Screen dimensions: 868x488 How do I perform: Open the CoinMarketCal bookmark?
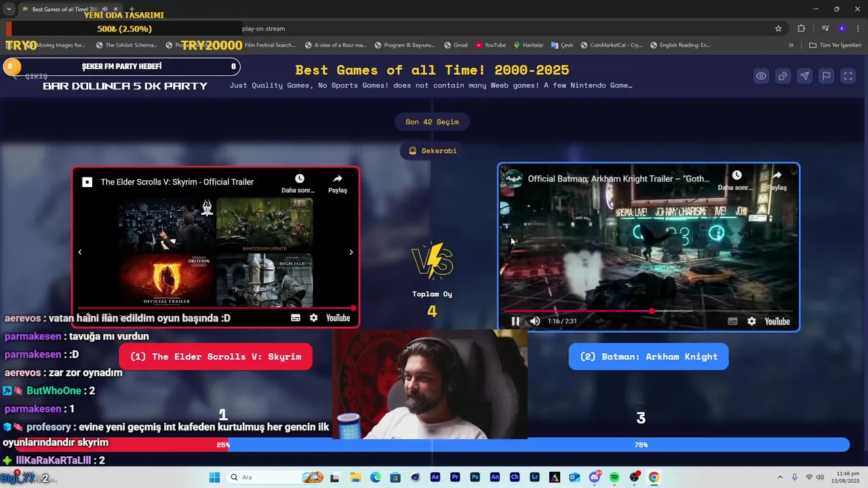click(611, 45)
